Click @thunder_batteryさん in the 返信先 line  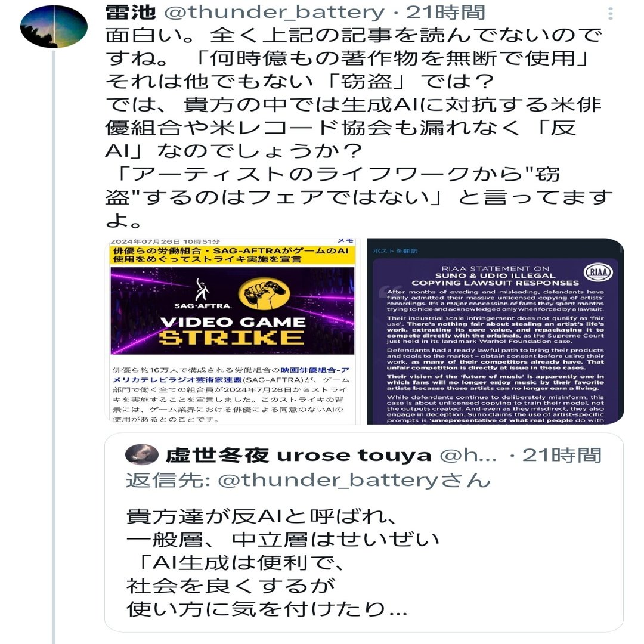pos(354,479)
